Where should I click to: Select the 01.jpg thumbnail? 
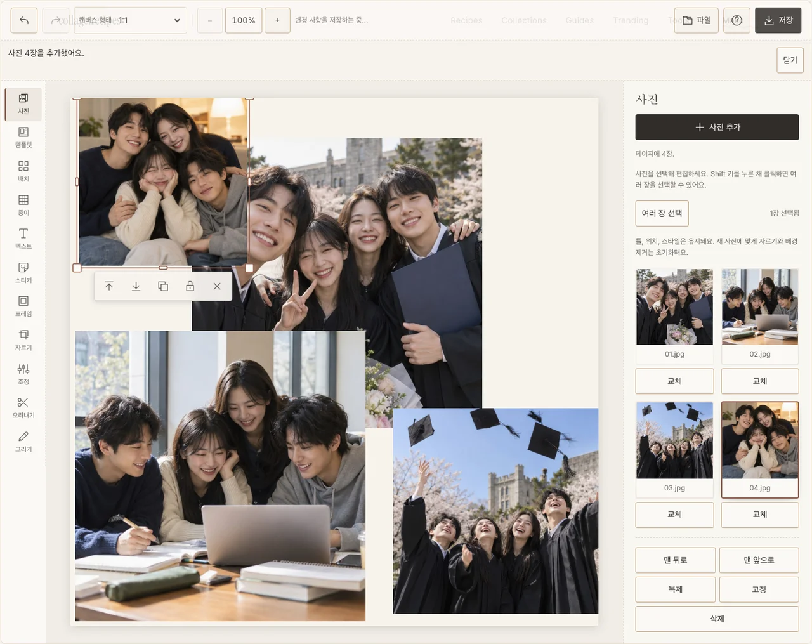pyautogui.click(x=674, y=316)
